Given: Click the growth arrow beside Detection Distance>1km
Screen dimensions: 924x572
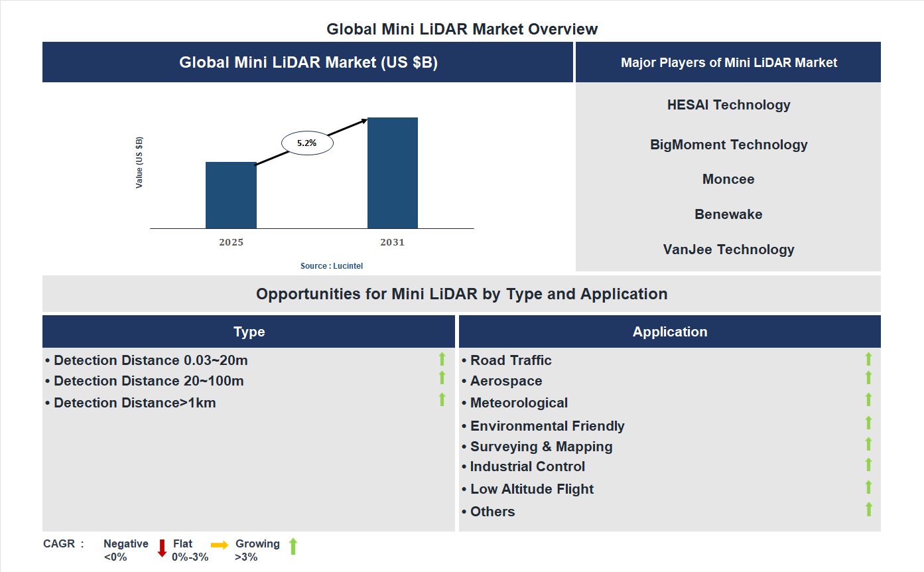Looking at the screenshot, I should pyautogui.click(x=441, y=399).
